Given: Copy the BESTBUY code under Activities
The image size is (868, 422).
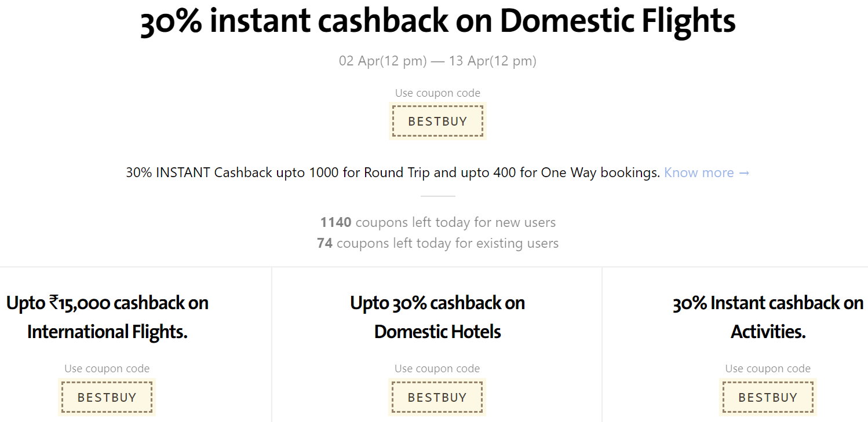Looking at the screenshot, I should pos(768,397).
